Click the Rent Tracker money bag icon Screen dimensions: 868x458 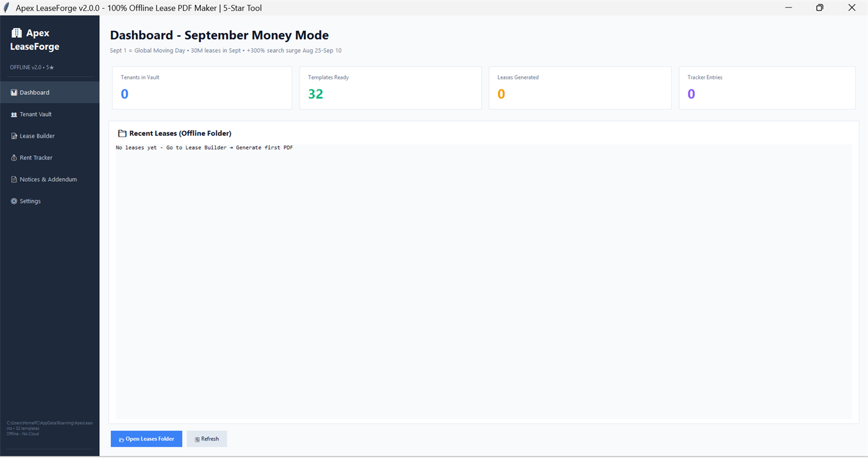click(14, 158)
